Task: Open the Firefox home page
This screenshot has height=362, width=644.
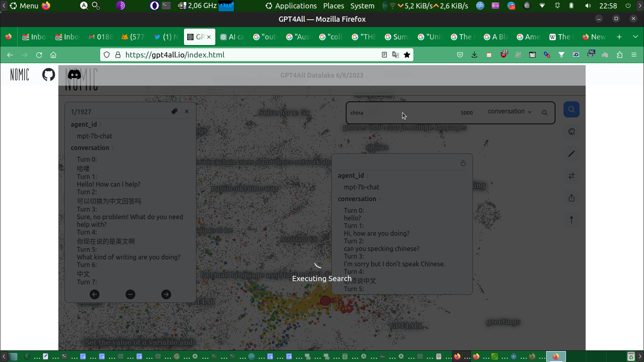Action: click(53, 55)
